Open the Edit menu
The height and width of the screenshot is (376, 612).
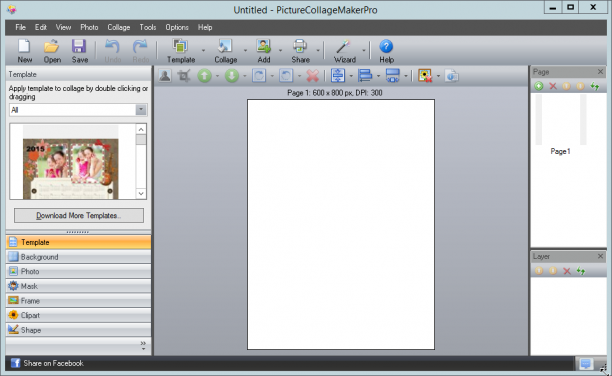[x=41, y=27]
